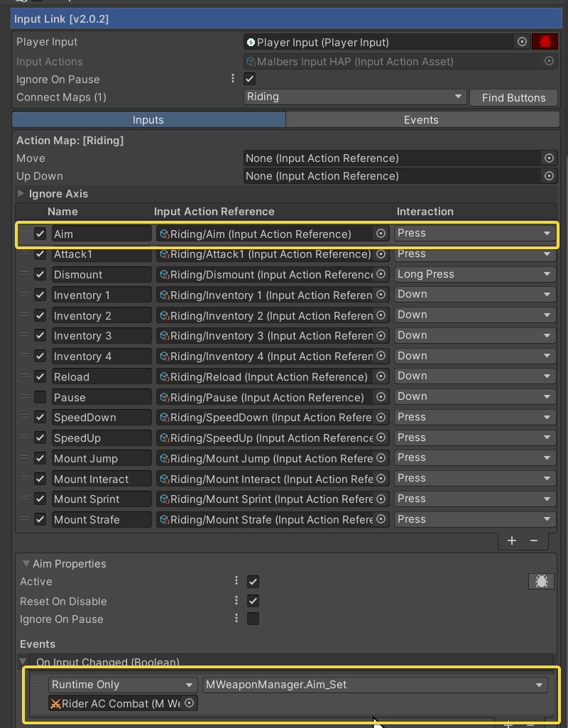This screenshot has height=728, width=568.
Task: Open object picker for Move action reference
Action: [549, 158]
